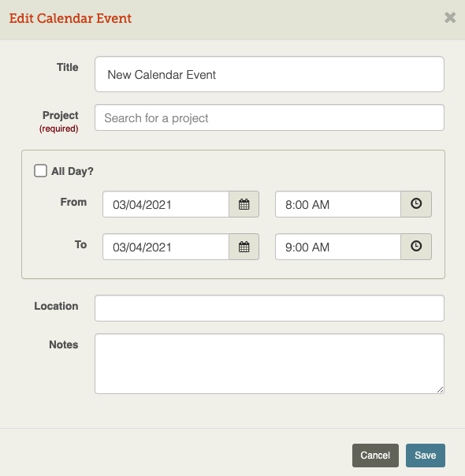Save the calendar event

point(426,456)
